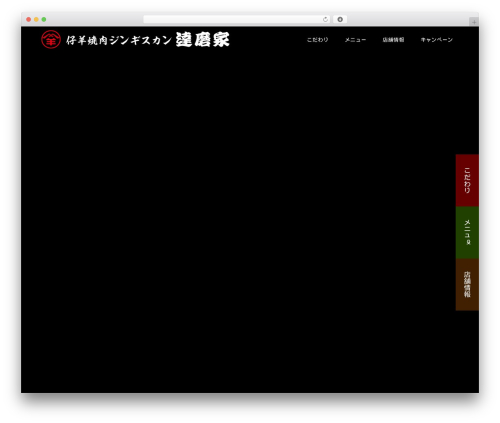Open the キャンペーン top navigation item

437,40
